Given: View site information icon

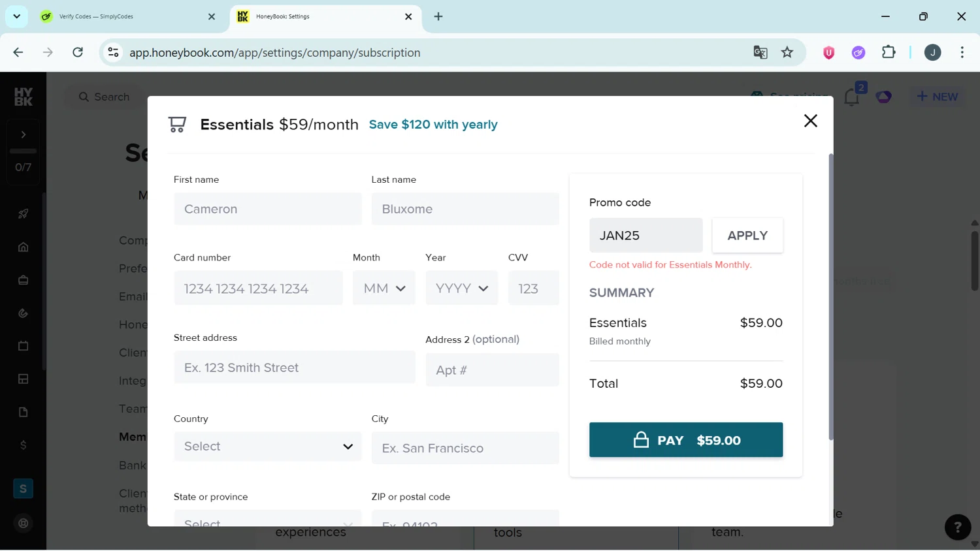Looking at the screenshot, I should 113,52.
